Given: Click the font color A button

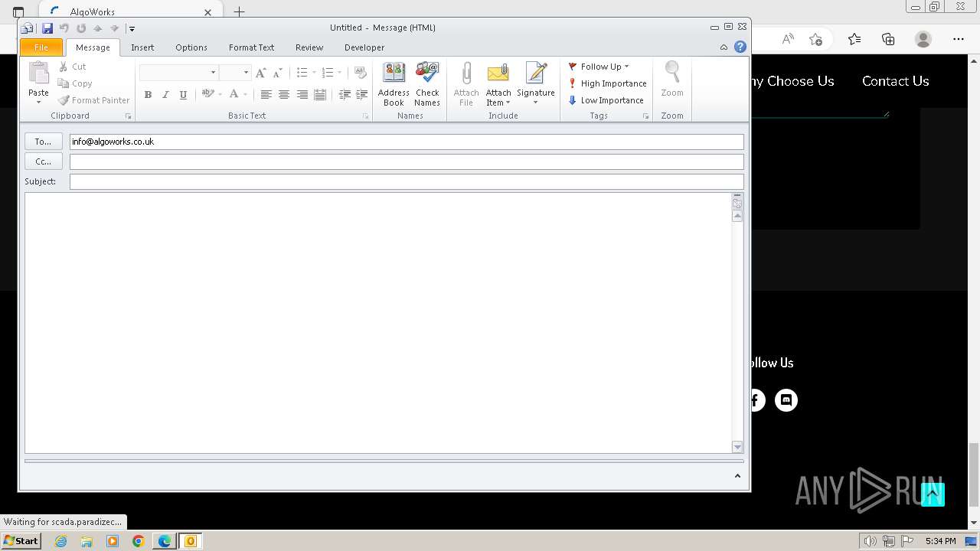Looking at the screenshot, I should coord(234,95).
